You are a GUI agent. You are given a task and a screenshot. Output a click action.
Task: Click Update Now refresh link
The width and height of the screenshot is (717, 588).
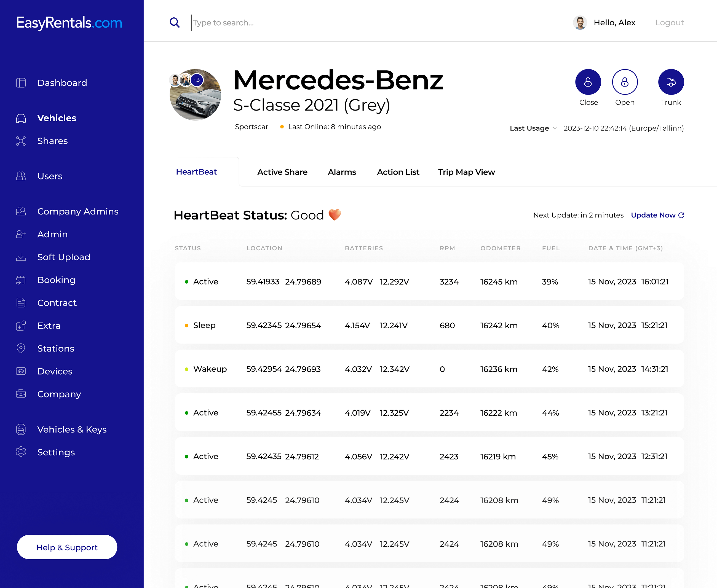tap(657, 215)
